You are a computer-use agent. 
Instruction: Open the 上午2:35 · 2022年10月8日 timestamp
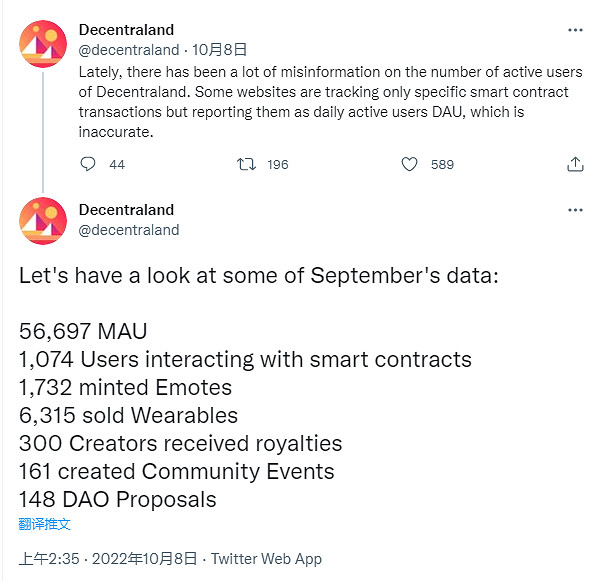pyautogui.click(x=110, y=559)
